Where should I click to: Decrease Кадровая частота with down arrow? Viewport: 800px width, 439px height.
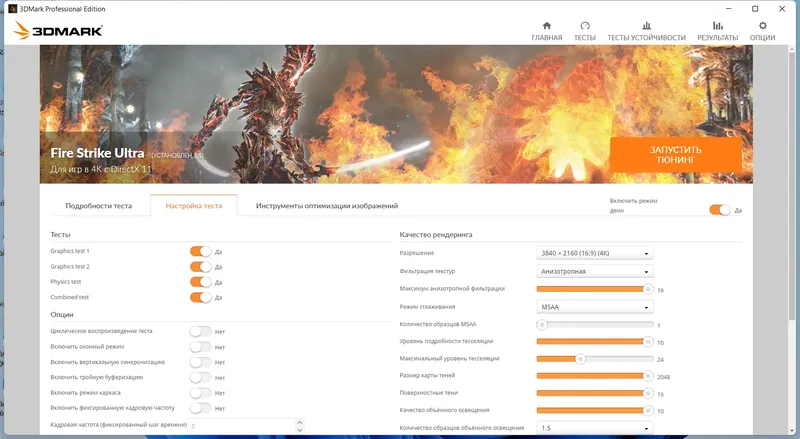299,430
